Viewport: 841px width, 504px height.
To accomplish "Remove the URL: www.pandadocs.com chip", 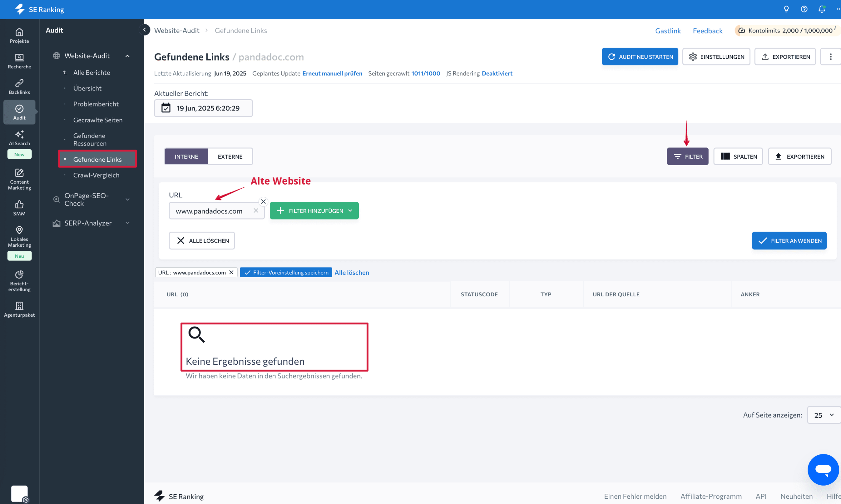I will [231, 272].
